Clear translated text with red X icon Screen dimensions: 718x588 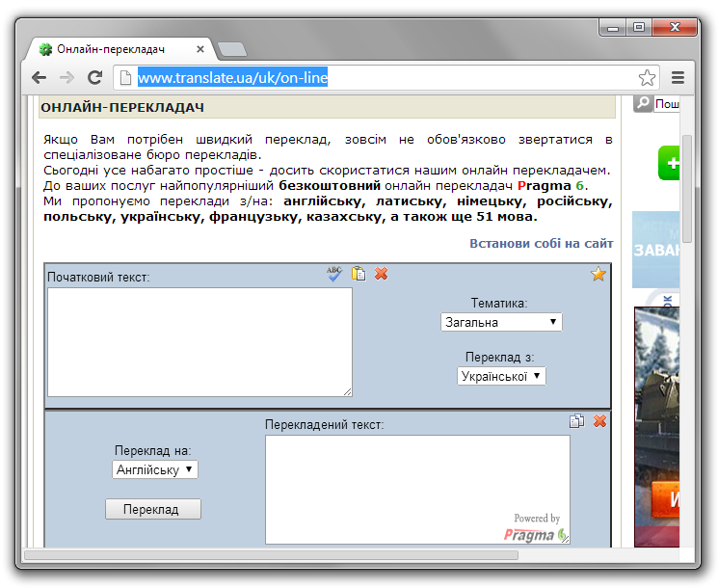599,421
